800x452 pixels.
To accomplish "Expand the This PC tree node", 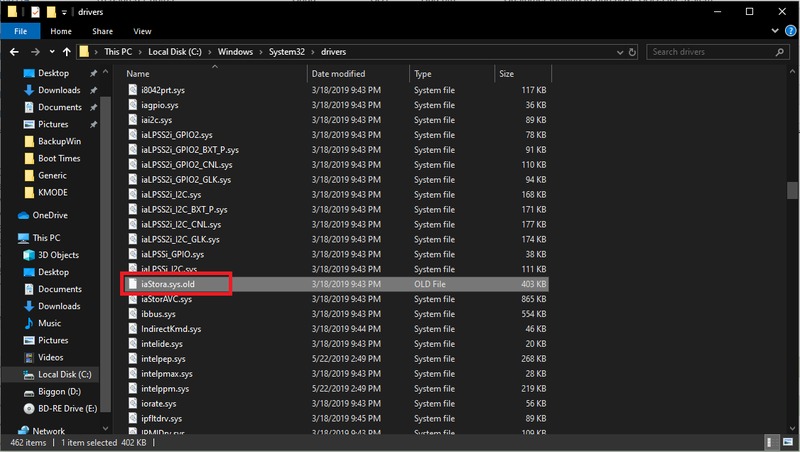I will pyautogui.click(x=9, y=238).
